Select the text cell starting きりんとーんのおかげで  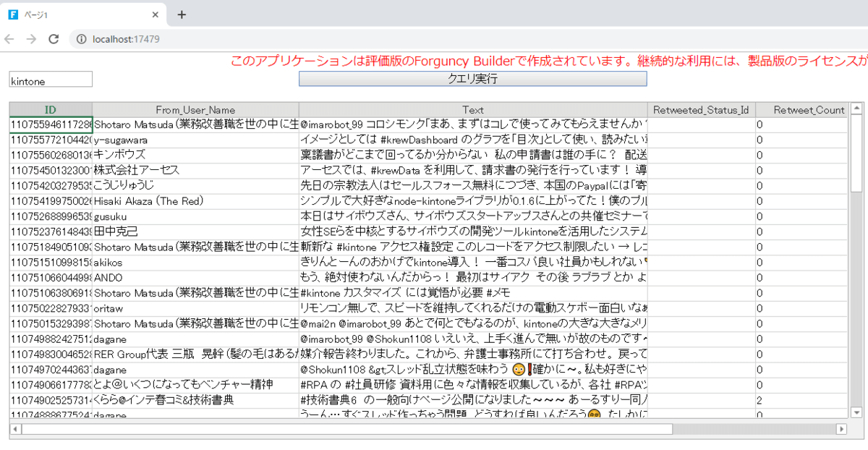(474, 263)
